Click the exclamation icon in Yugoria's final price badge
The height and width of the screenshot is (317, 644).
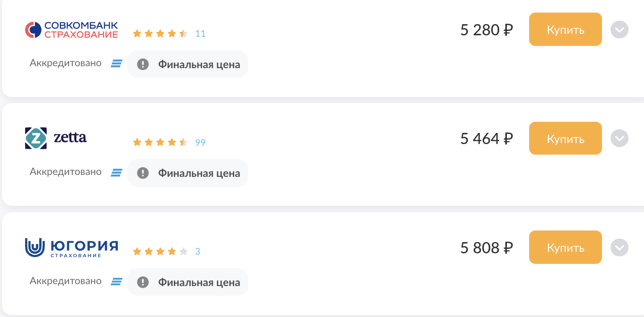pyautogui.click(x=143, y=282)
